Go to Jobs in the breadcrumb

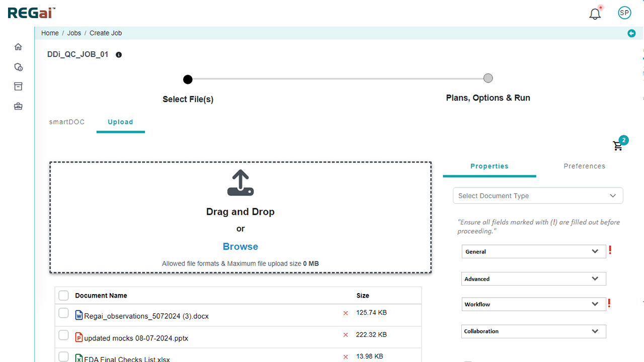coord(74,33)
